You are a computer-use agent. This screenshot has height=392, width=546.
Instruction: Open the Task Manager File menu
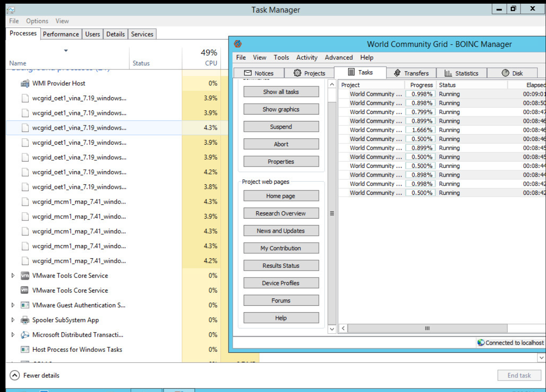click(x=14, y=21)
